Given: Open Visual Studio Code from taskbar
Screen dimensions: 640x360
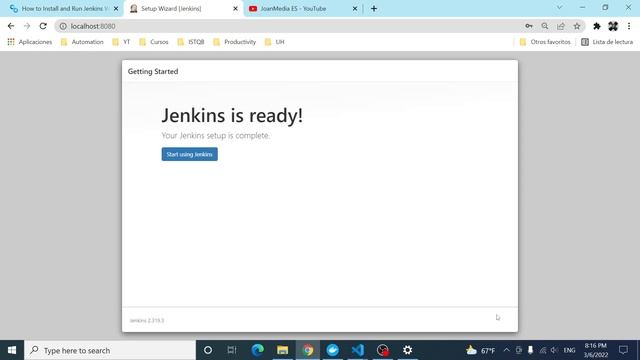Looking at the screenshot, I should [358, 350].
